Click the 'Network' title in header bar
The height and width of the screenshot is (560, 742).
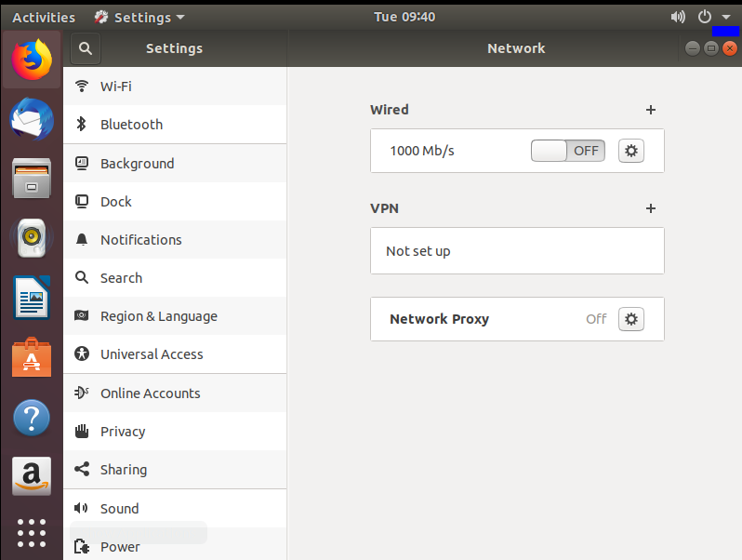tap(516, 48)
